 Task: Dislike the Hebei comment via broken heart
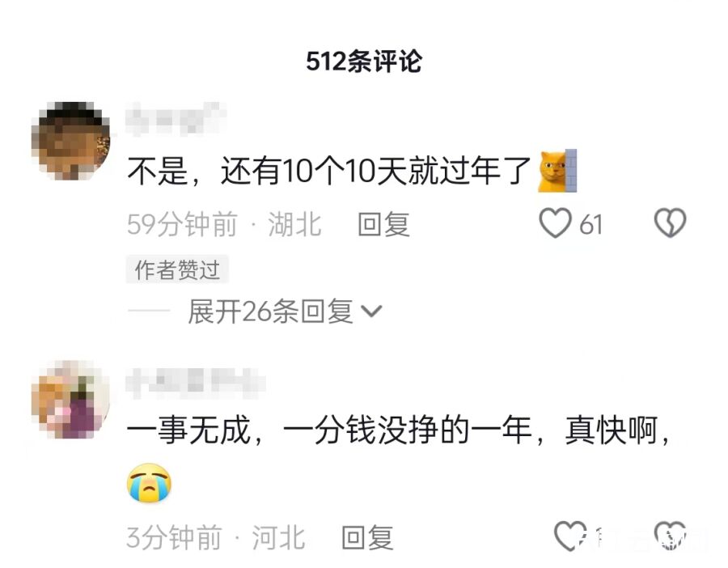click(x=670, y=536)
